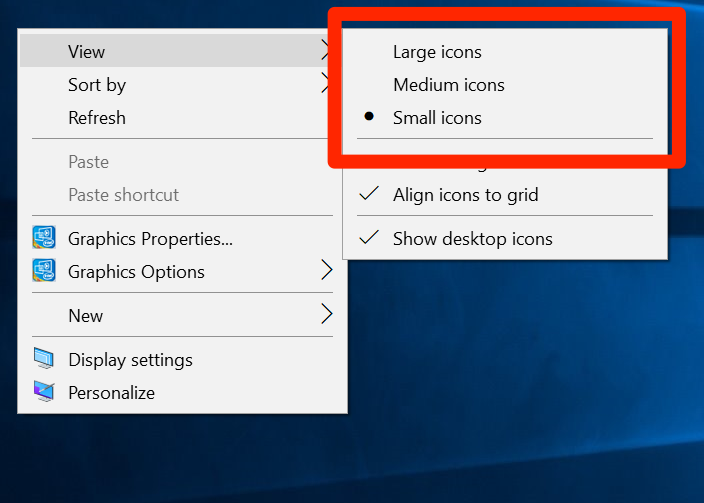Viewport: 704px width, 503px height.
Task: Open the Graphics Options entry
Action: [x=182, y=272]
